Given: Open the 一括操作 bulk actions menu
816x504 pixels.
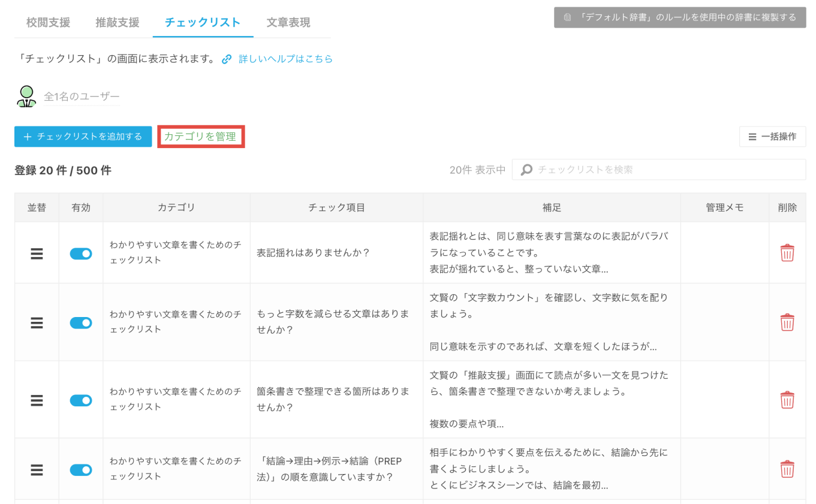Looking at the screenshot, I should pos(772,137).
